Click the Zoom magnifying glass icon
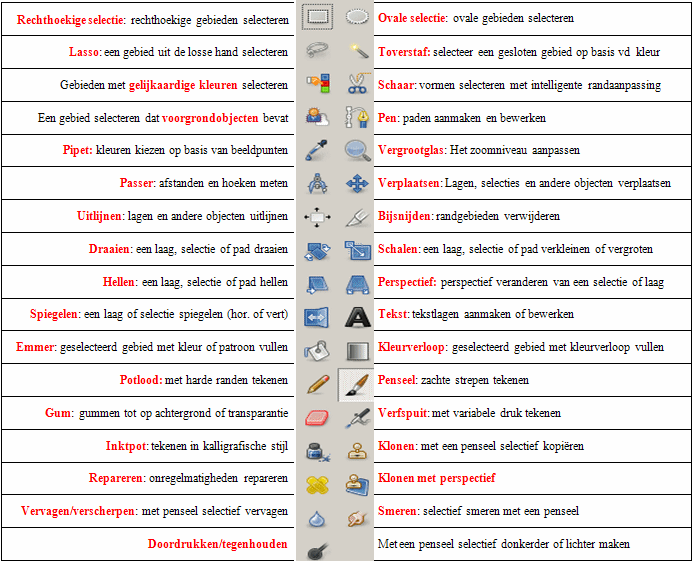693x561 pixels. coord(355,150)
